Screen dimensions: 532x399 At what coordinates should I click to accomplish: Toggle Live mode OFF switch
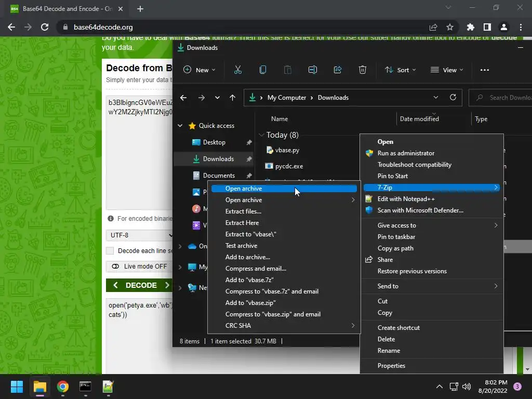(115, 267)
